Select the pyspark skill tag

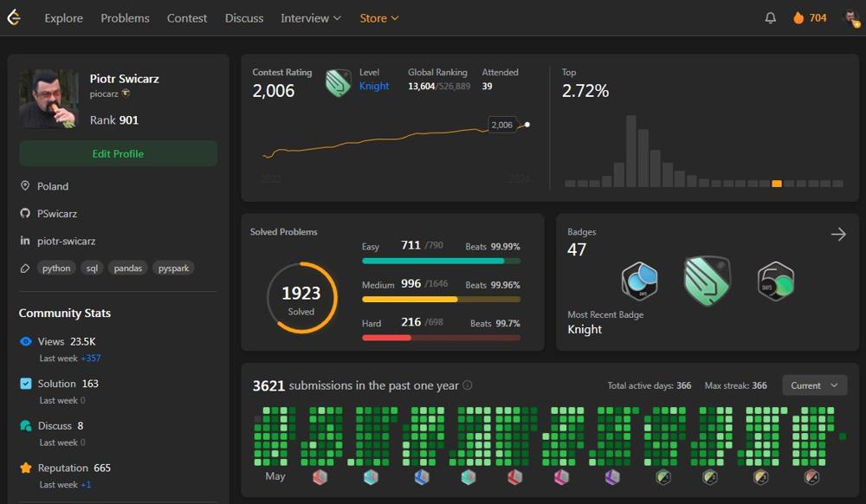click(174, 268)
